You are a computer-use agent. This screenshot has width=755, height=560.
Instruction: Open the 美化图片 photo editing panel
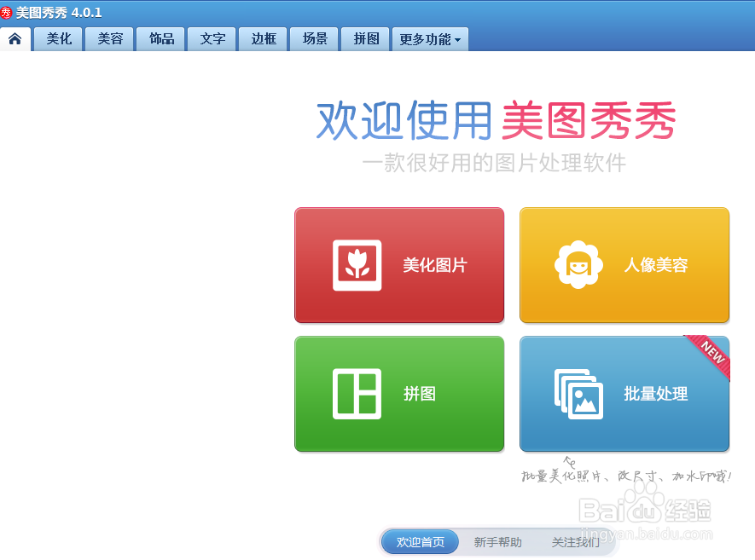pos(398,265)
